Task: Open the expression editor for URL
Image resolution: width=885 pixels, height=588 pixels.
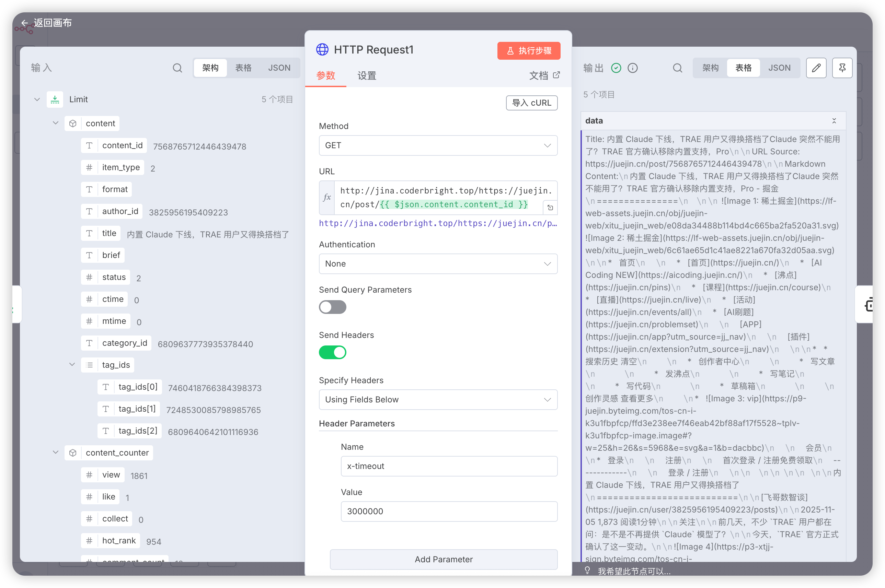Action: click(550, 207)
